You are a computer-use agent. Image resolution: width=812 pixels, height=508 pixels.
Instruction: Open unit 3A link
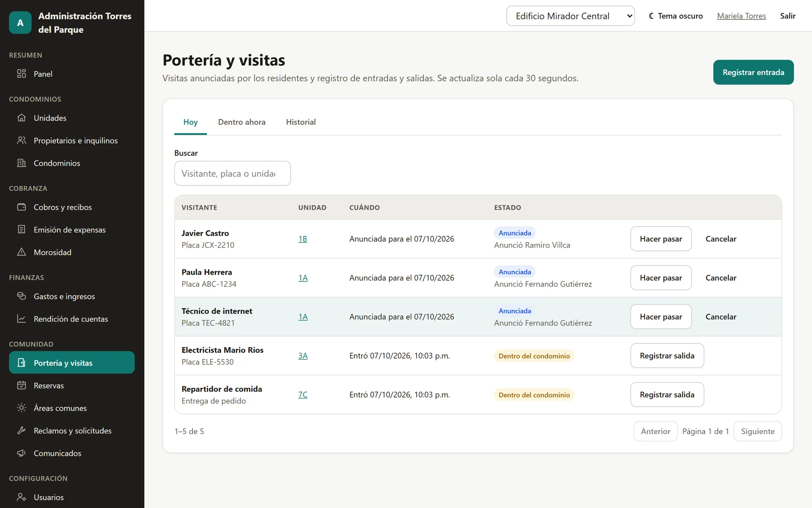[x=303, y=356]
